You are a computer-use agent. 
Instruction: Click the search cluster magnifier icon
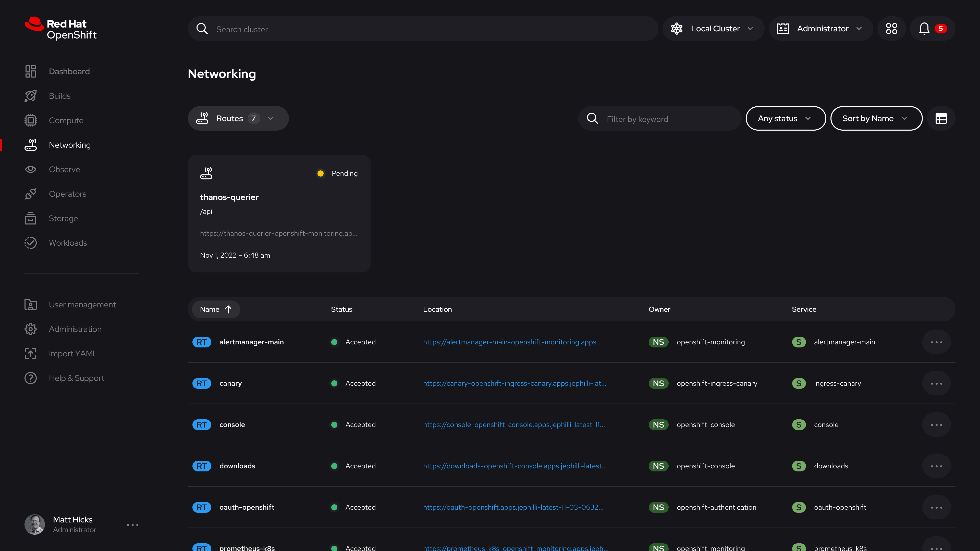202,29
